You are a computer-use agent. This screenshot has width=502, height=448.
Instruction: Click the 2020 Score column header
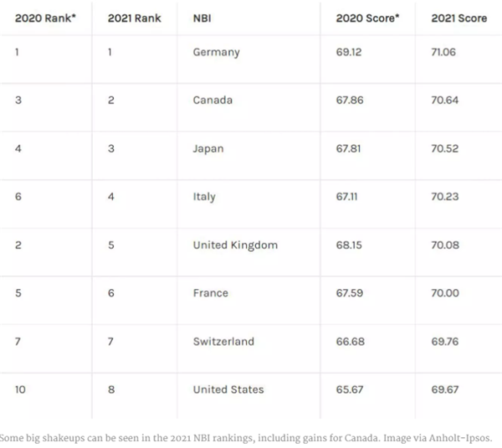[367, 18]
